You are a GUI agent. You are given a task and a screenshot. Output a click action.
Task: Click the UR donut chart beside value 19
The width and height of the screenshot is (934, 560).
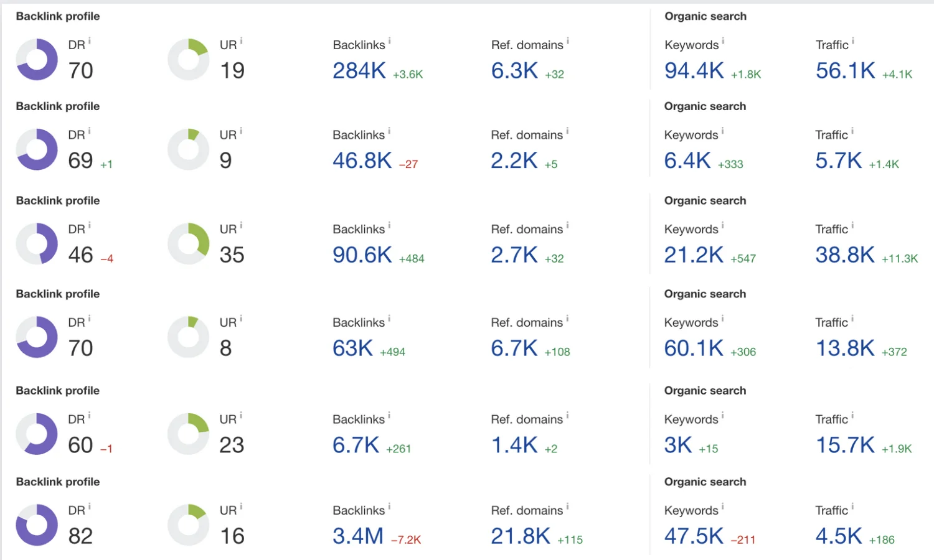pos(189,59)
